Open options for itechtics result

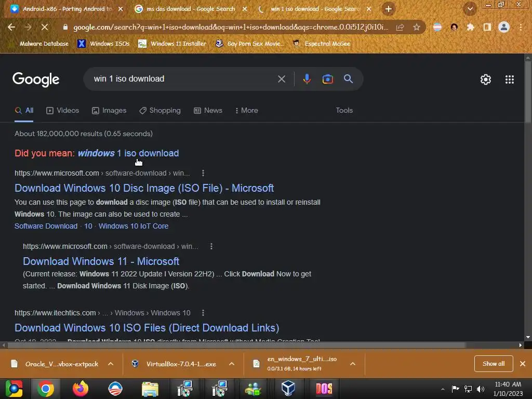click(203, 313)
